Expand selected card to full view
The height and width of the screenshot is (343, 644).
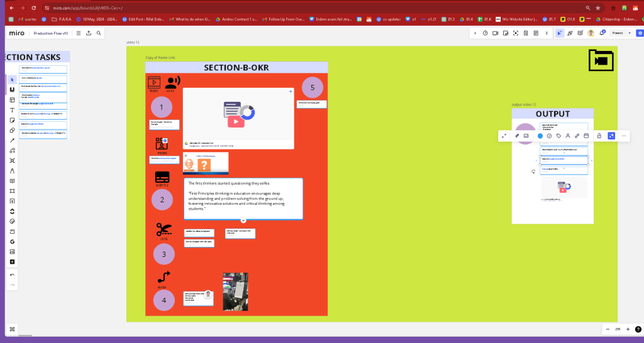click(x=504, y=136)
